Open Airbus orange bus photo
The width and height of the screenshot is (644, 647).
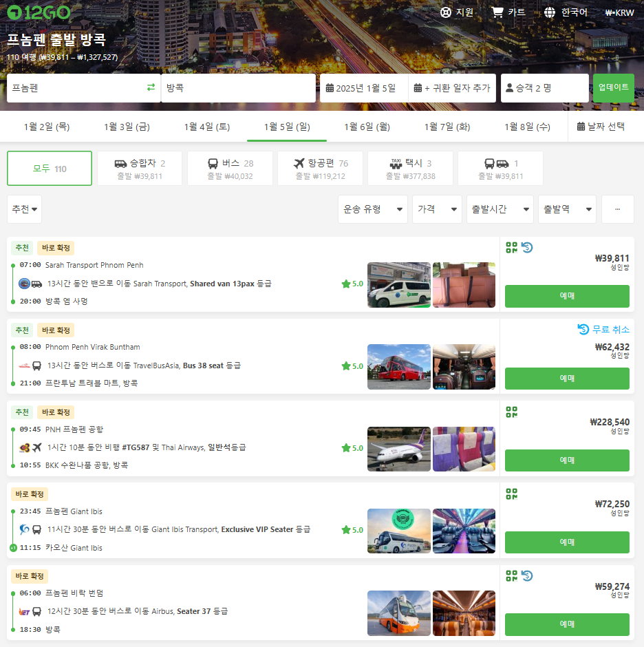click(399, 613)
